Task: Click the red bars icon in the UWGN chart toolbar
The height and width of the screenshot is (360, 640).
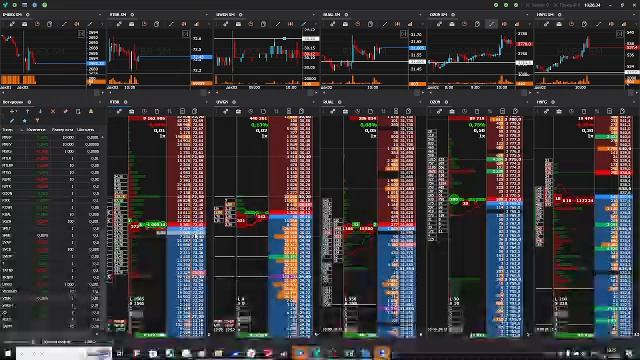Action: 291,24
